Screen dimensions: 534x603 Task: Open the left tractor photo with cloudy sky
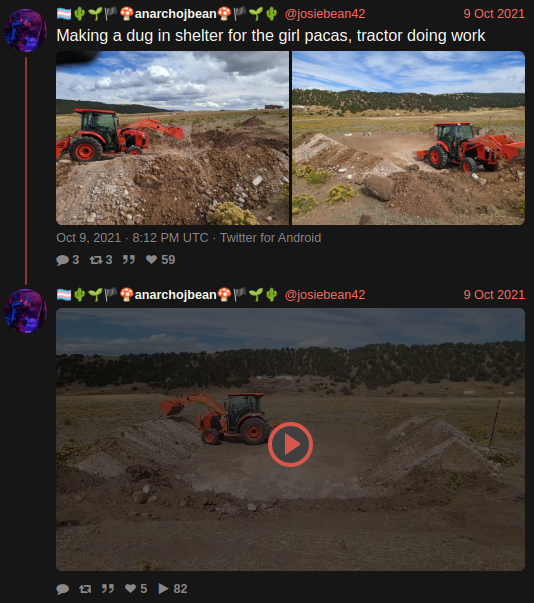pos(172,138)
